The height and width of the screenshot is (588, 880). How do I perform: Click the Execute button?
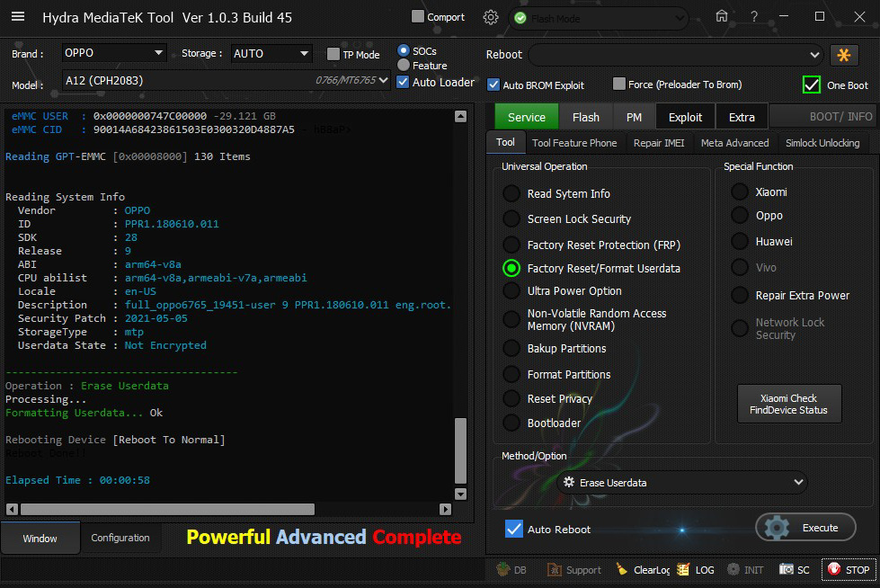[805, 528]
